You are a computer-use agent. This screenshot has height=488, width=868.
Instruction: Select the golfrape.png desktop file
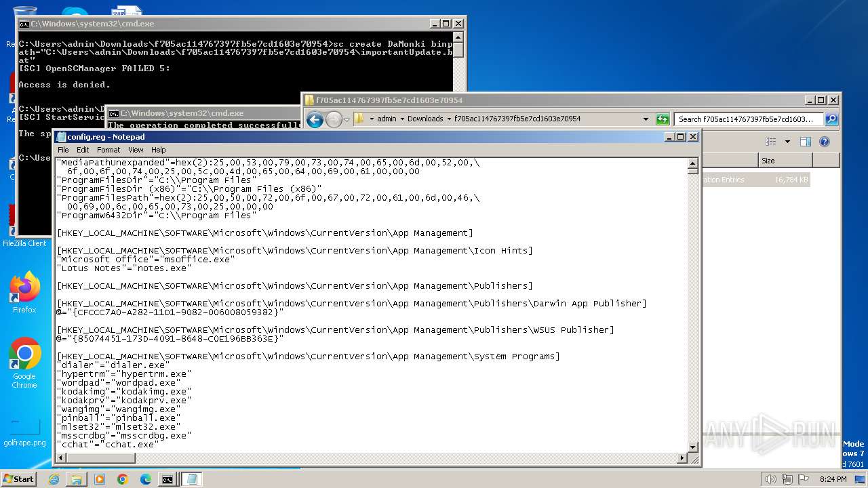[x=24, y=432]
